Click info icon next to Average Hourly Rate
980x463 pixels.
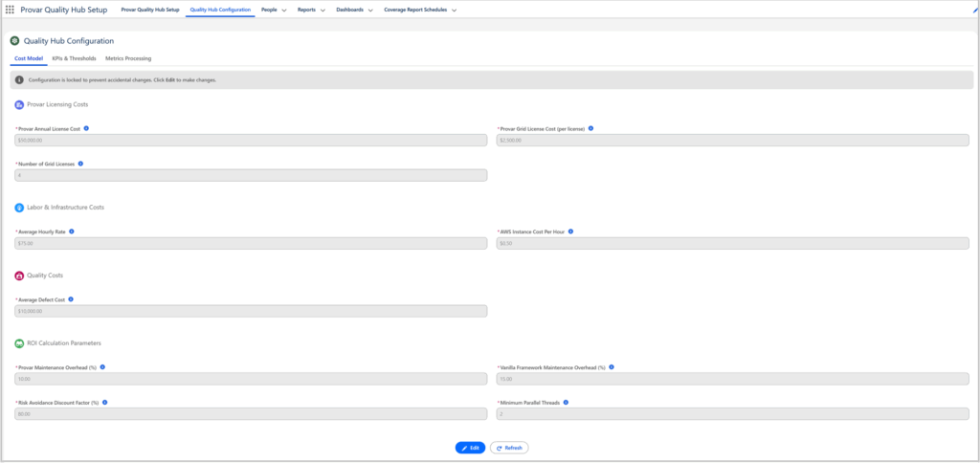tap(72, 231)
